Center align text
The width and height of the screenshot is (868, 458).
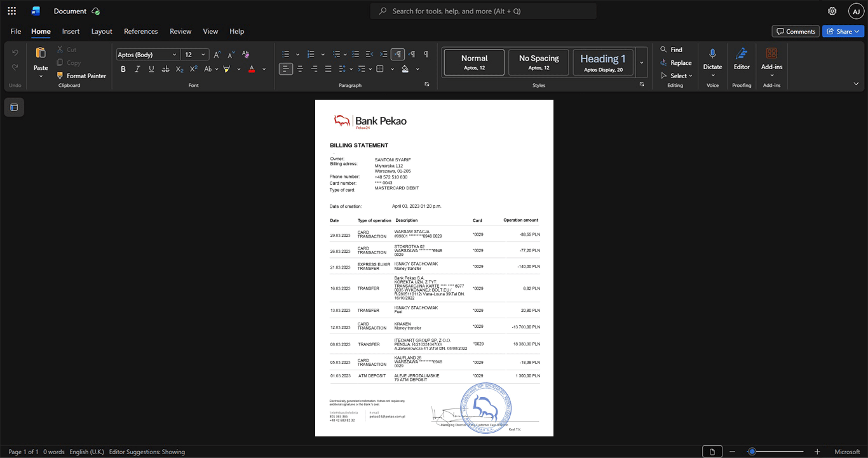[x=300, y=69]
